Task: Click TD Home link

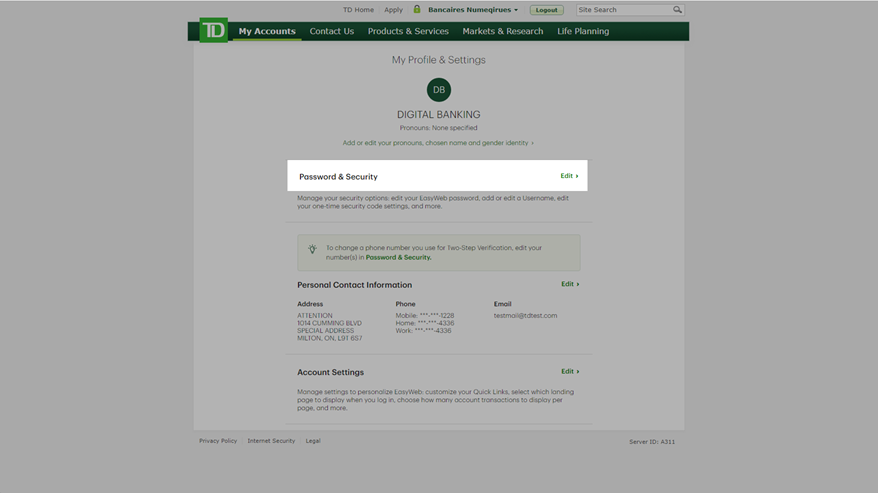Action: (358, 10)
